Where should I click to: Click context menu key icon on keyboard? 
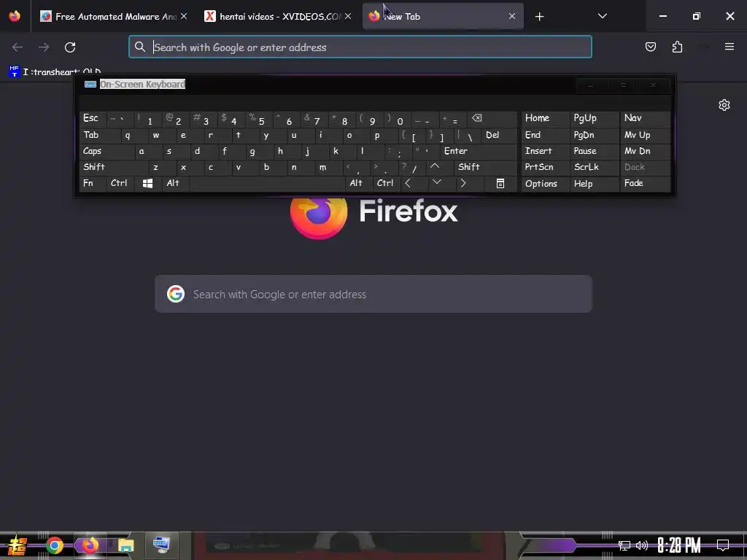click(500, 183)
